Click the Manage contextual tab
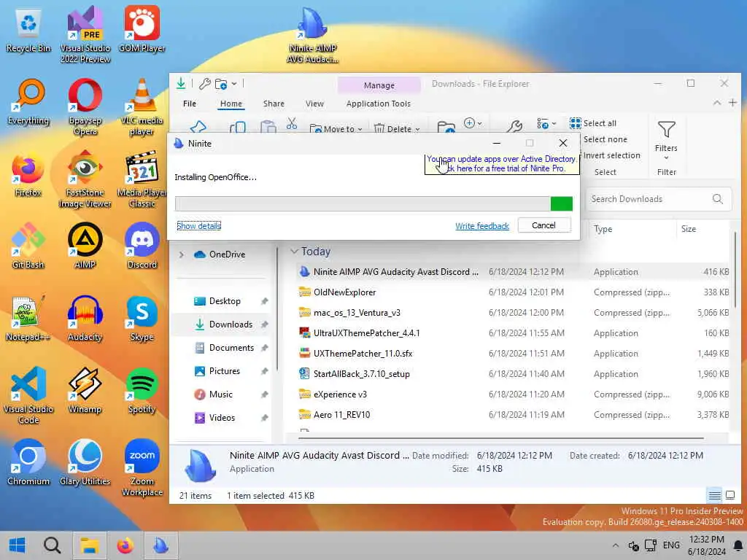The image size is (747, 560). click(379, 85)
